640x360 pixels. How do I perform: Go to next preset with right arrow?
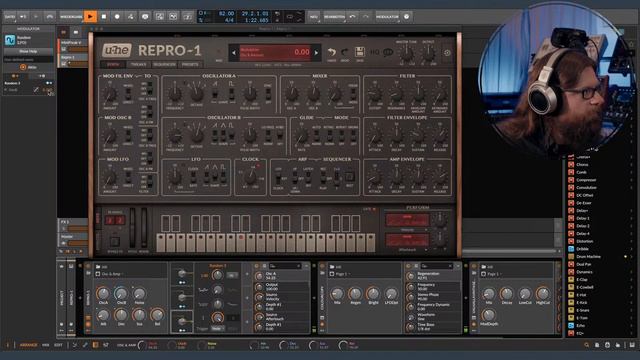316,53
